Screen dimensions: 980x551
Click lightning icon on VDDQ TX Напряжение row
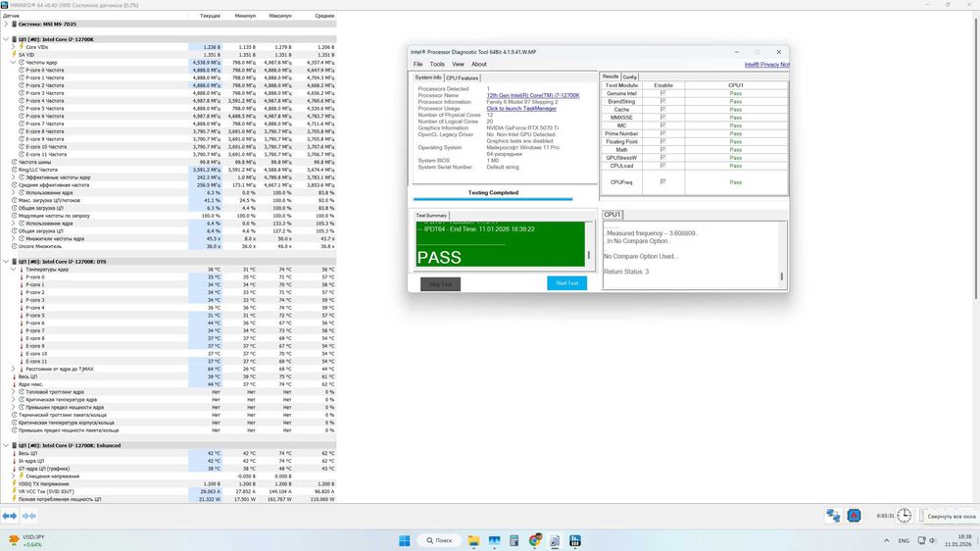15,483
